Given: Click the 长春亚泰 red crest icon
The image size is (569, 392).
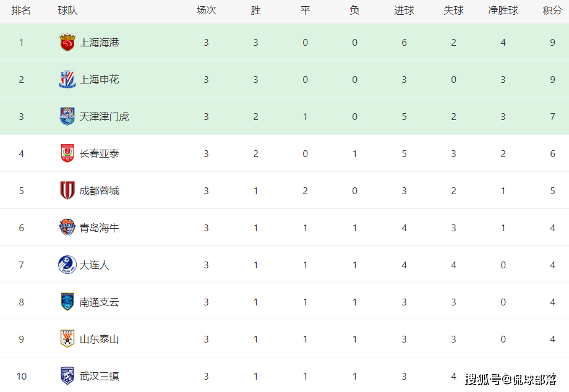Looking at the screenshot, I should point(67,153).
